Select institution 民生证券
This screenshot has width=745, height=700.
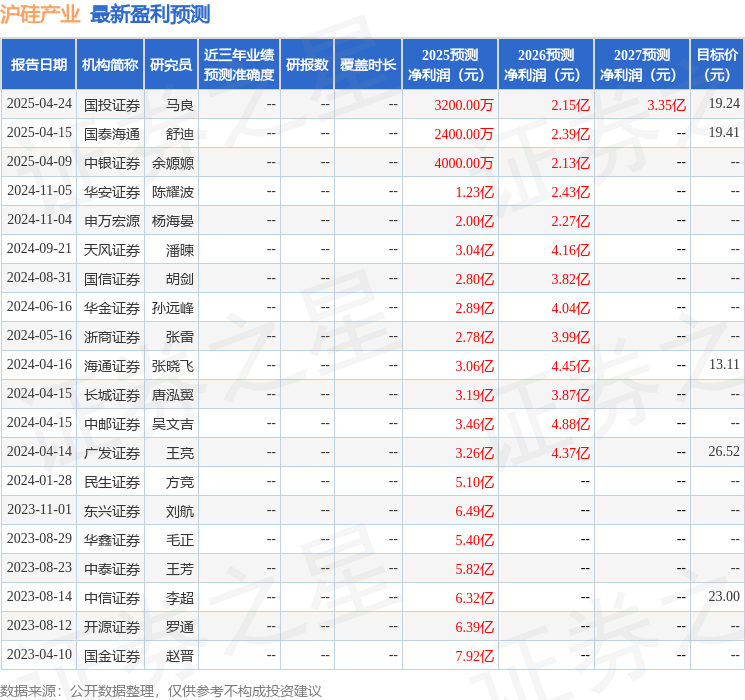tap(112, 482)
